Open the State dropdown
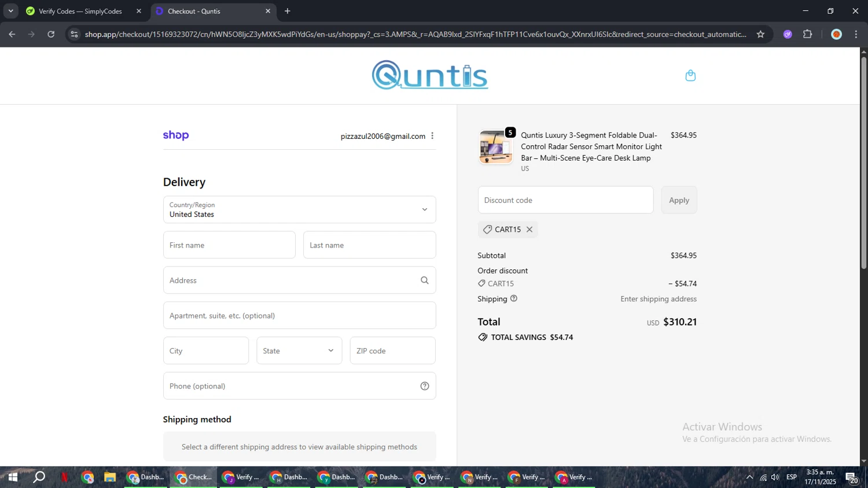This screenshot has height=488, width=868. [x=299, y=350]
